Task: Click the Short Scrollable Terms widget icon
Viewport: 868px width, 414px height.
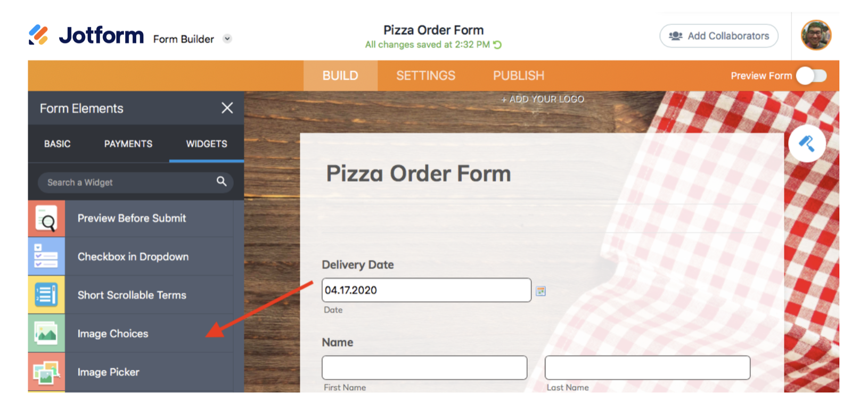Action: pos(46,295)
